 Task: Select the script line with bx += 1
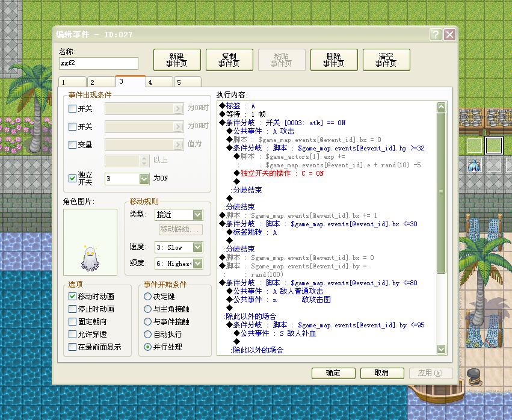pyautogui.click(x=298, y=215)
